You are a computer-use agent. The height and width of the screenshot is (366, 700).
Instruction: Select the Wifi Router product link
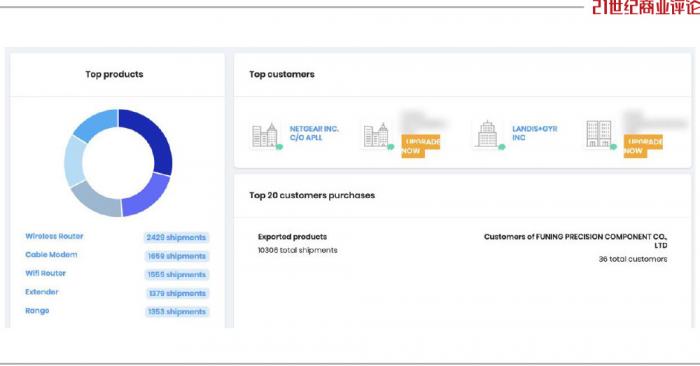pos(45,273)
